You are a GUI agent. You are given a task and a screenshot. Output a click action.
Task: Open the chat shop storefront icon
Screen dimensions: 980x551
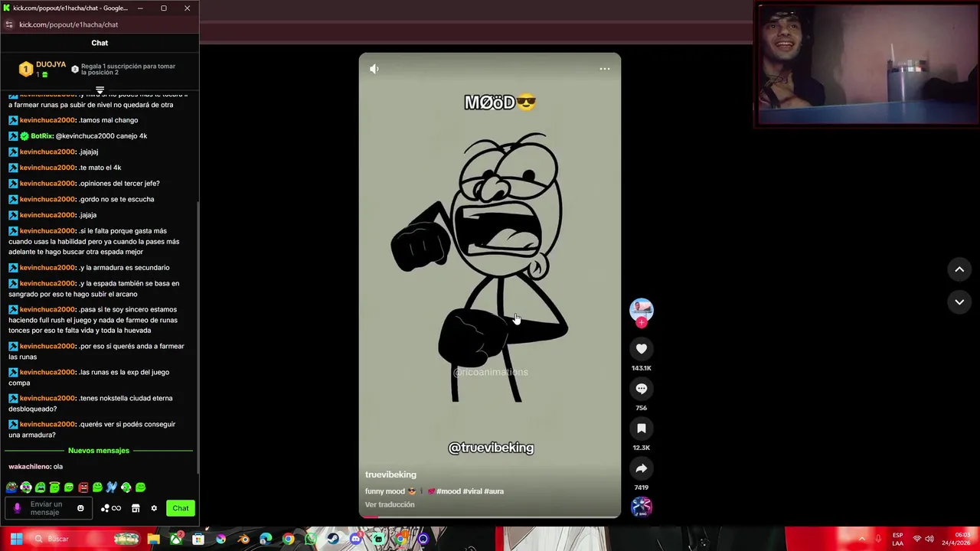coord(136,508)
